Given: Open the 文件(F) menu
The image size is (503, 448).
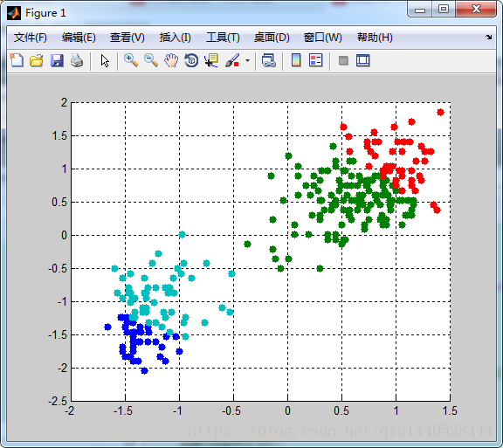Looking at the screenshot, I should point(31,38).
